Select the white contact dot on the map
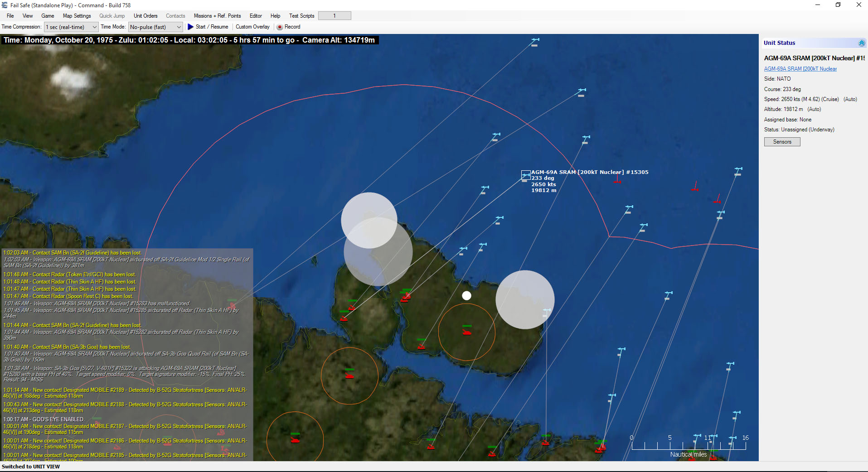The height and width of the screenshot is (472, 868). pos(466,295)
